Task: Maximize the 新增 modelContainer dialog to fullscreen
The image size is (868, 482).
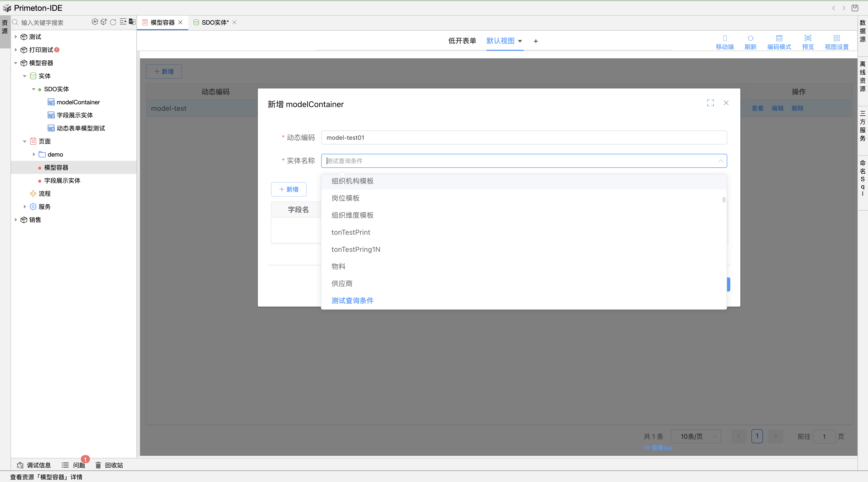Action: [x=710, y=103]
